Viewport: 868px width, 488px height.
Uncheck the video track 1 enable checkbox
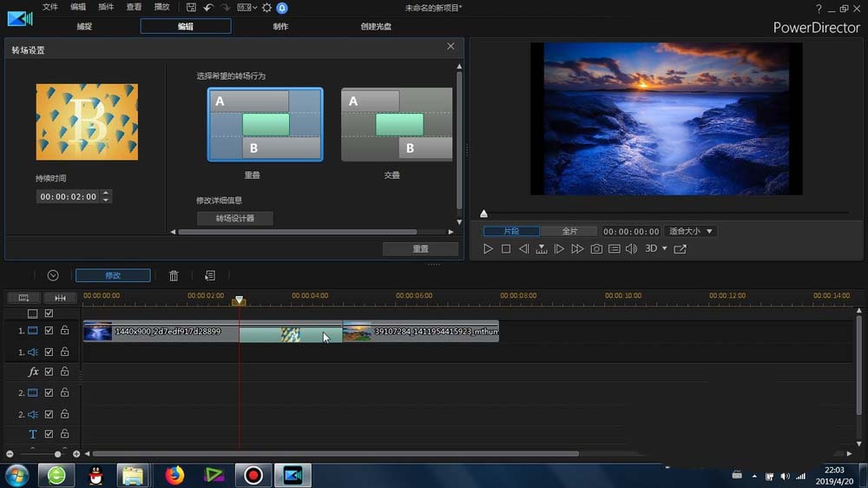(x=49, y=331)
